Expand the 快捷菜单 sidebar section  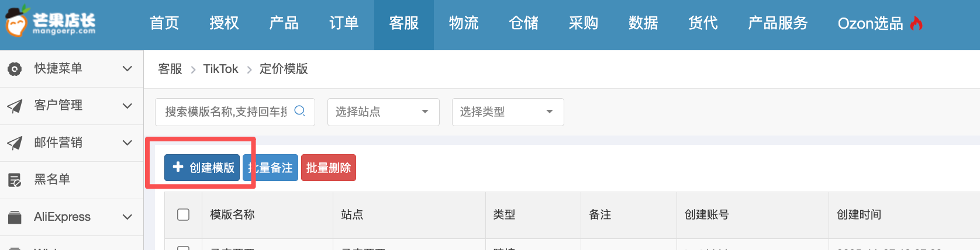pos(127,69)
